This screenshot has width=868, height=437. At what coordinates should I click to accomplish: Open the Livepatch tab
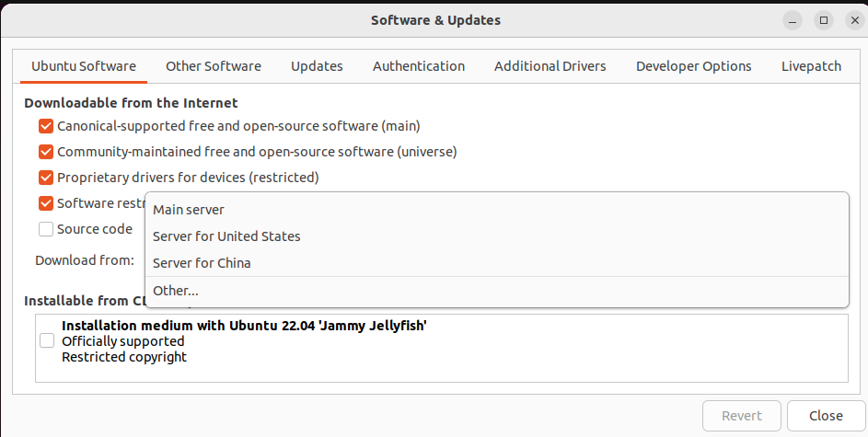tap(812, 66)
